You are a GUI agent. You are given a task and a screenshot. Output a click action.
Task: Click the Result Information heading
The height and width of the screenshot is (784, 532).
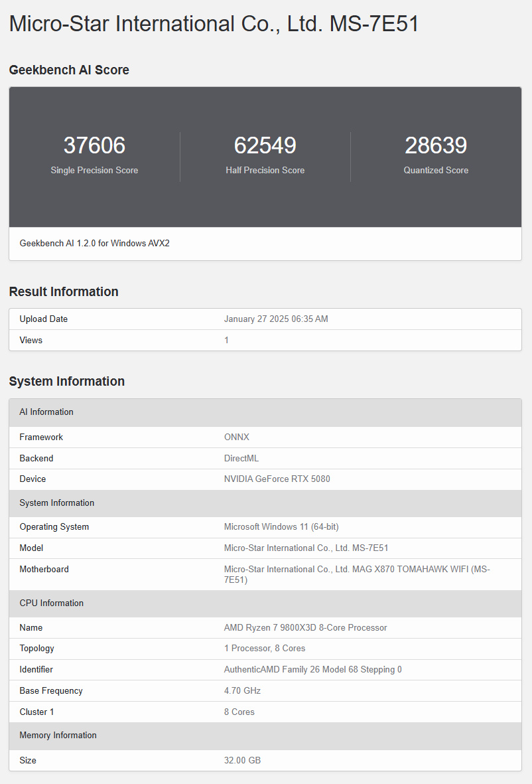(64, 291)
